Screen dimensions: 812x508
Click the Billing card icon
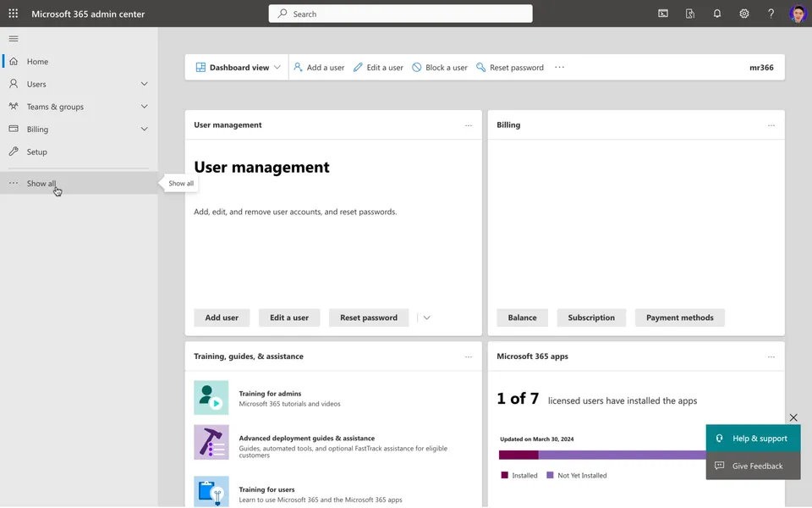[14, 129]
